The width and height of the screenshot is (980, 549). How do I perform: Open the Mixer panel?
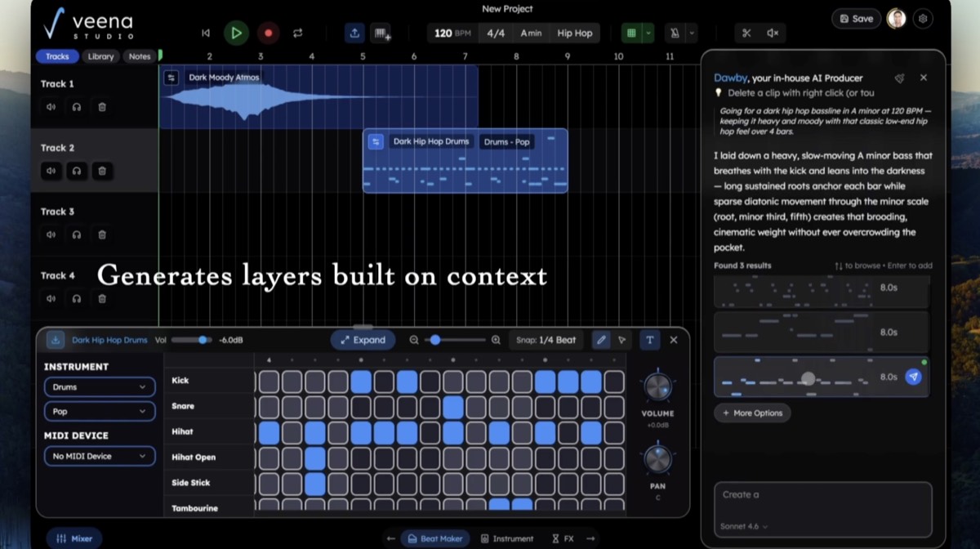(x=73, y=538)
